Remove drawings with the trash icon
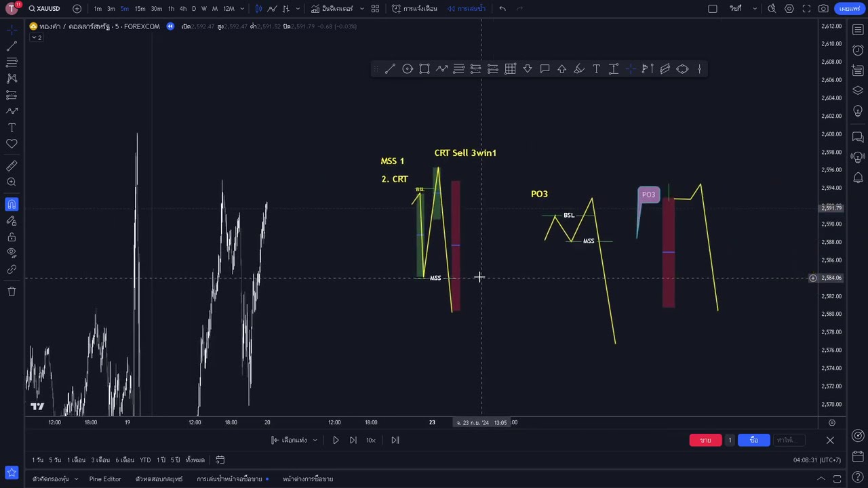This screenshot has width=868, height=488. pyautogui.click(x=12, y=291)
